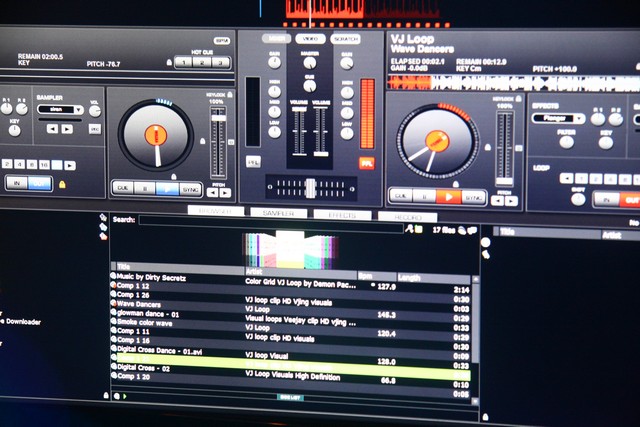Click the left deck jog wheel
640x427 pixels.
156,136
